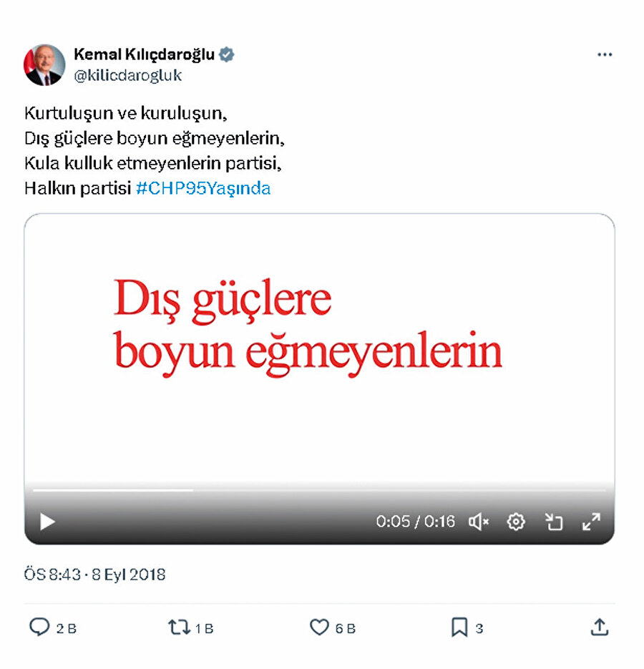
Task: Bookmark the tweet with the bookmark icon
Action: click(459, 628)
